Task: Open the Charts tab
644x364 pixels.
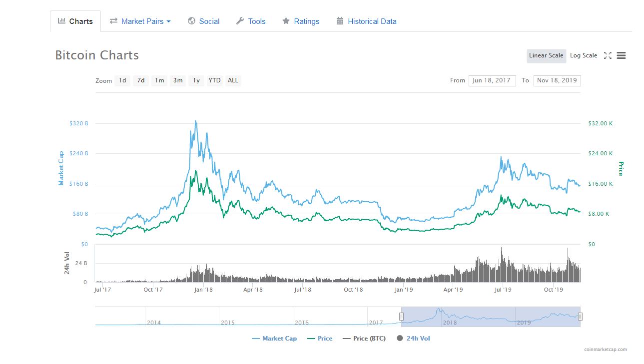Action: point(75,21)
